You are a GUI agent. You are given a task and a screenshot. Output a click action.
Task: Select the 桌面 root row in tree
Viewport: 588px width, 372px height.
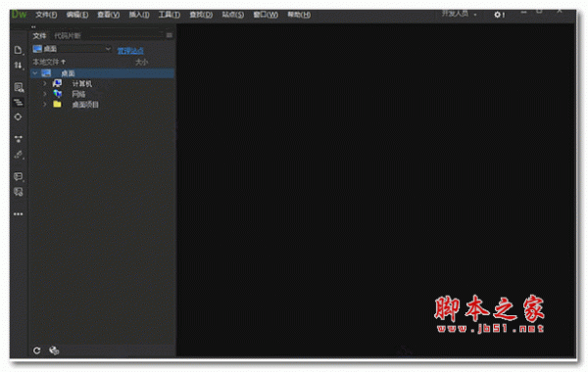tap(102, 73)
